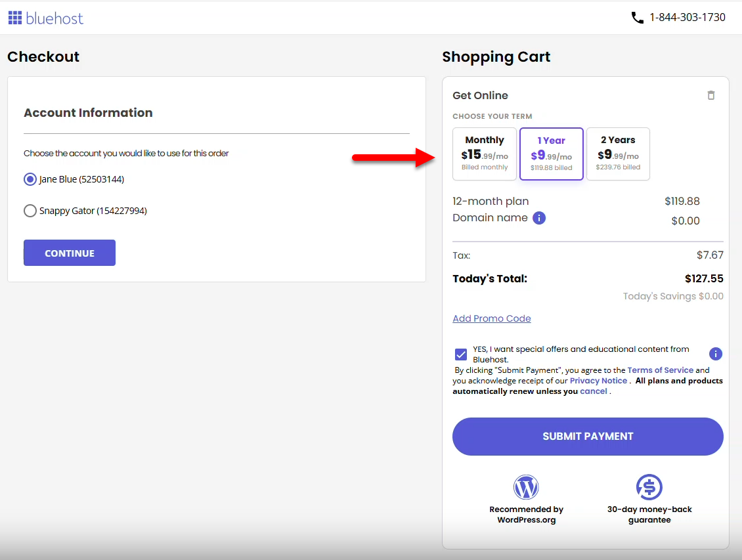742x560 pixels.
Task: Click the Recommended by WordPress.org text
Action: [x=526, y=515]
